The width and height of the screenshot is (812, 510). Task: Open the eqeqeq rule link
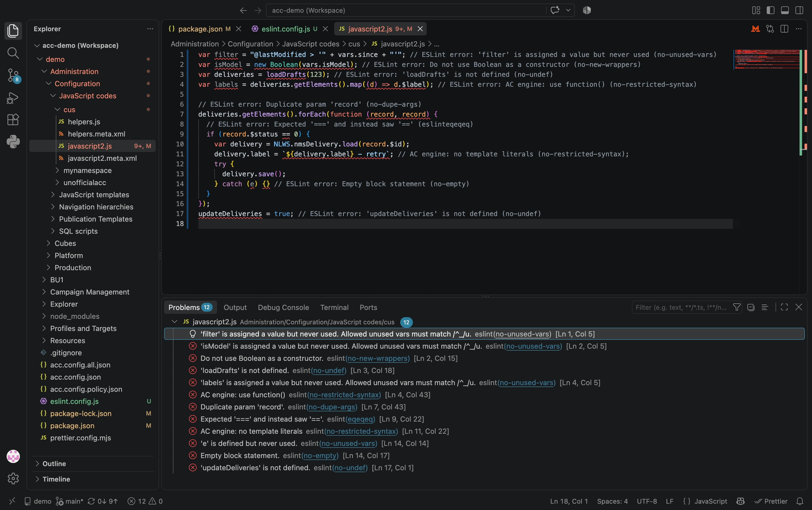(x=360, y=419)
